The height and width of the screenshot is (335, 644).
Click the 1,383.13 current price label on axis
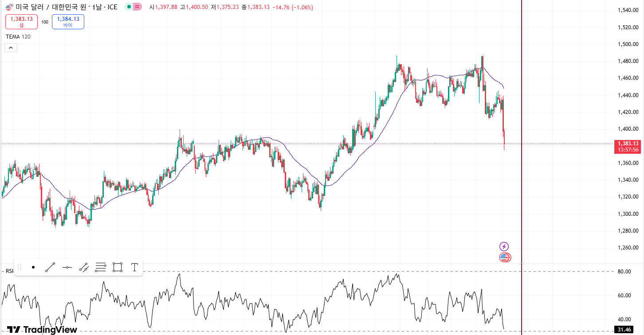coord(627,144)
